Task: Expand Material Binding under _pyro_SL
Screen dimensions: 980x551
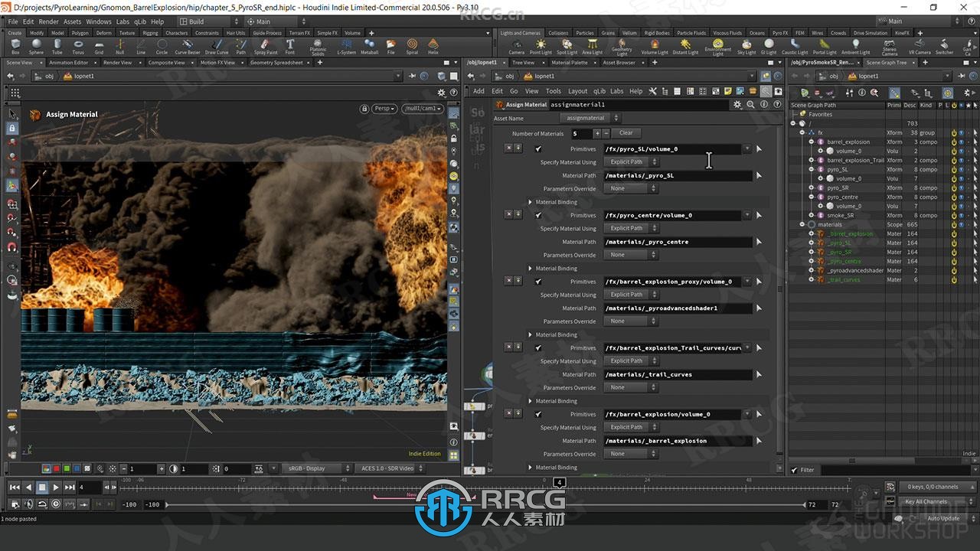Action: tap(530, 202)
